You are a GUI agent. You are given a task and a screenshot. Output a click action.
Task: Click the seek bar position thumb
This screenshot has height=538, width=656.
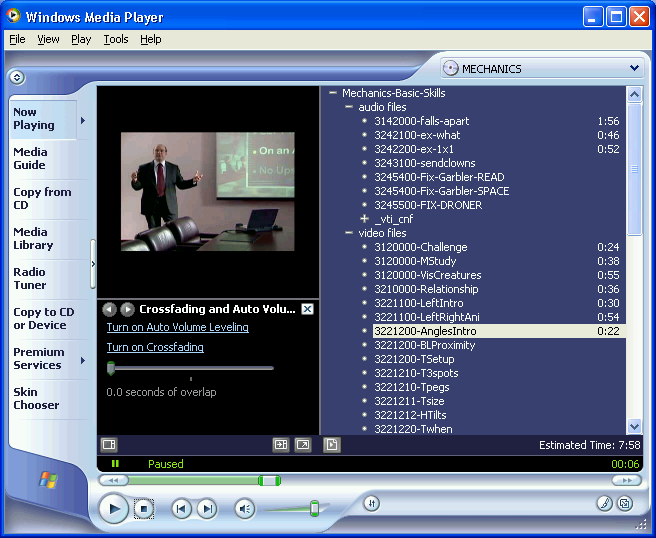[x=269, y=481]
